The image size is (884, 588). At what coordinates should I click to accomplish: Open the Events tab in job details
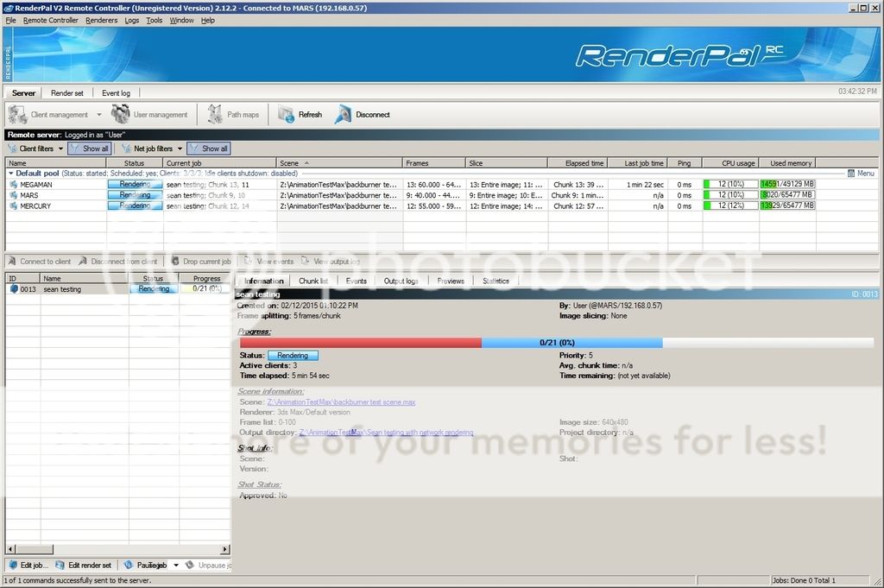(356, 281)
